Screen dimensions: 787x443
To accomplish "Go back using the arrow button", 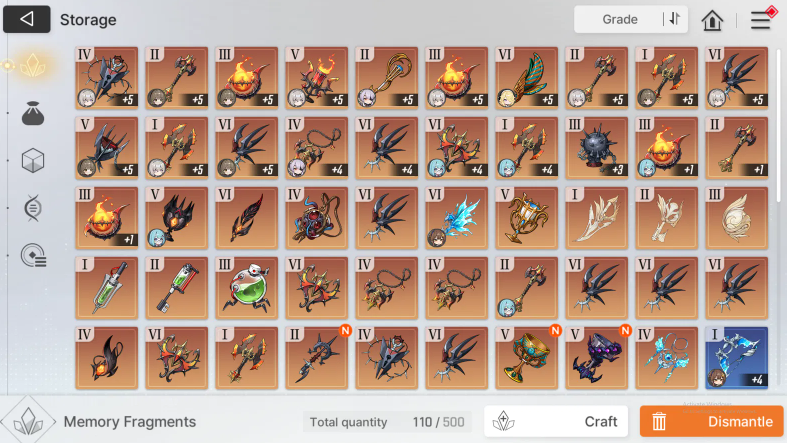I will click(x=27, y=19).
